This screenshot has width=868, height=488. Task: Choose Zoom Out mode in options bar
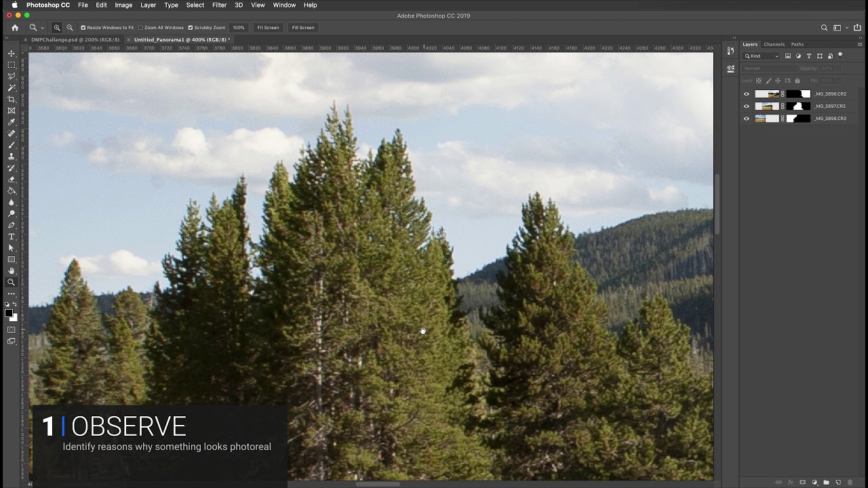pyautogui.click(x=69, y=28)
